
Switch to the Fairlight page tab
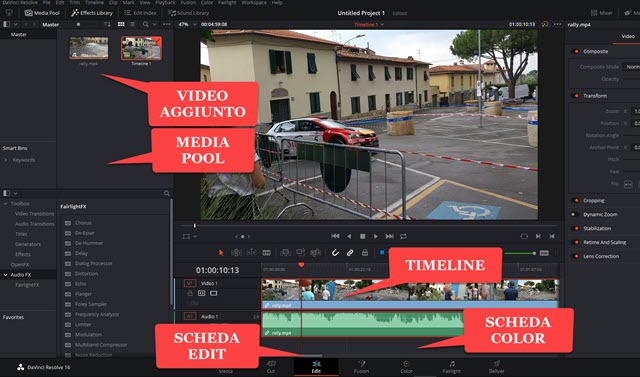coord(451,367)
